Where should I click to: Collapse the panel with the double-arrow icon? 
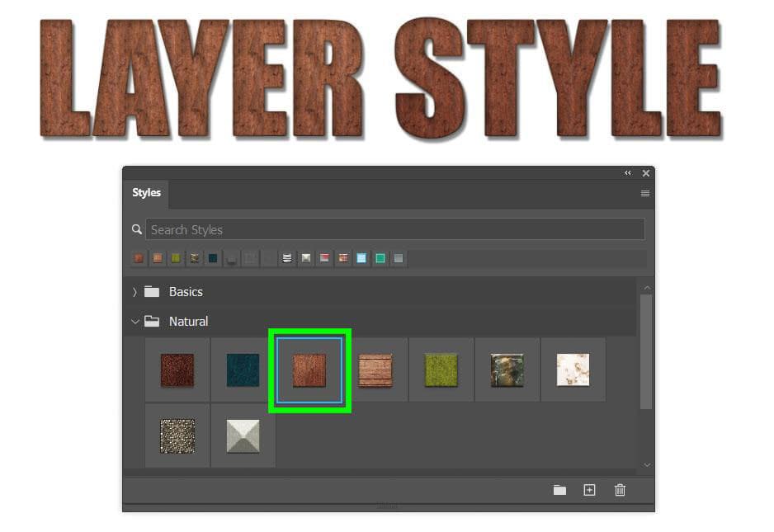click(628, 173)
